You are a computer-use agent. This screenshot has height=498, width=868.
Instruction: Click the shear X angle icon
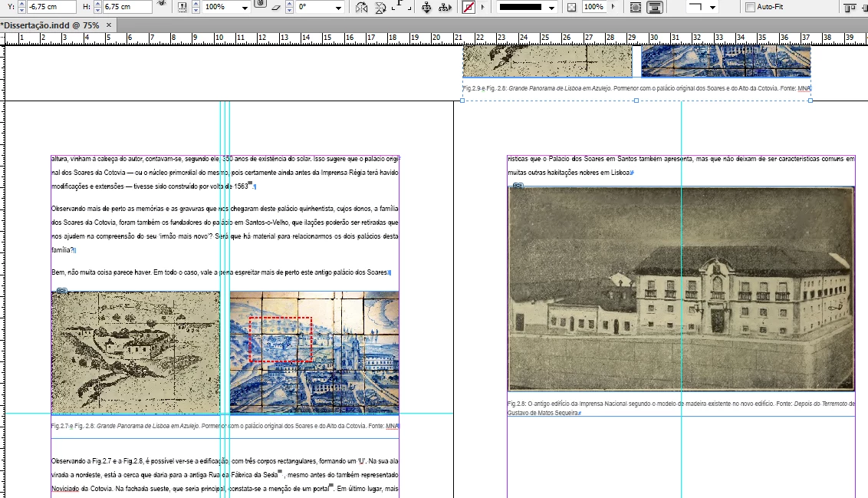[x=276, y=7]
